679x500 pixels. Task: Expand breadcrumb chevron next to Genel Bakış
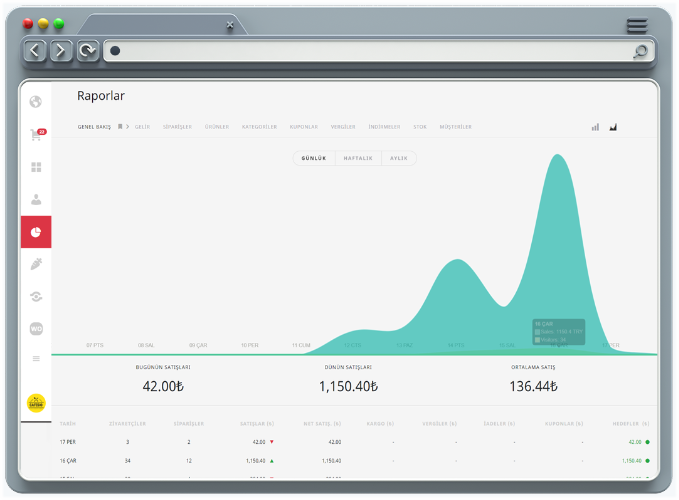[127, 126]
